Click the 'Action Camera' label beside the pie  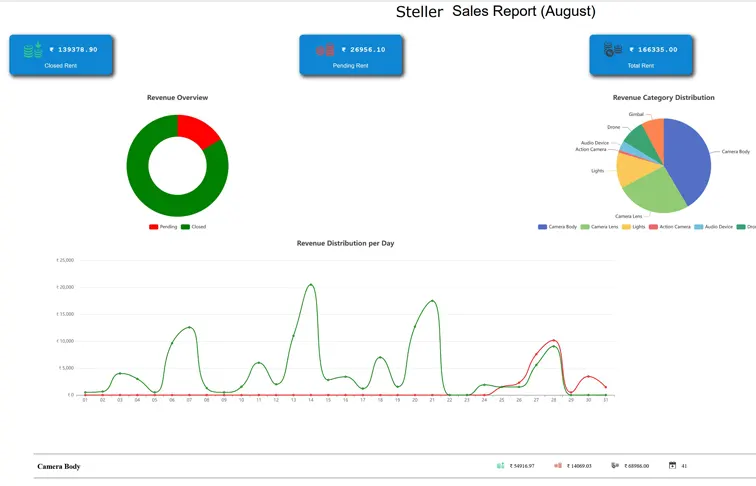point(591,149)
